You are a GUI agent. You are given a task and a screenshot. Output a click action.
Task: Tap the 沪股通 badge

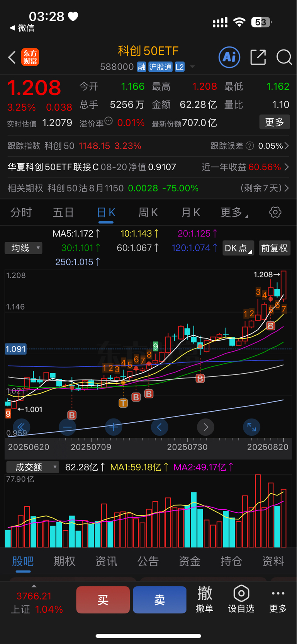pos(160,67)
